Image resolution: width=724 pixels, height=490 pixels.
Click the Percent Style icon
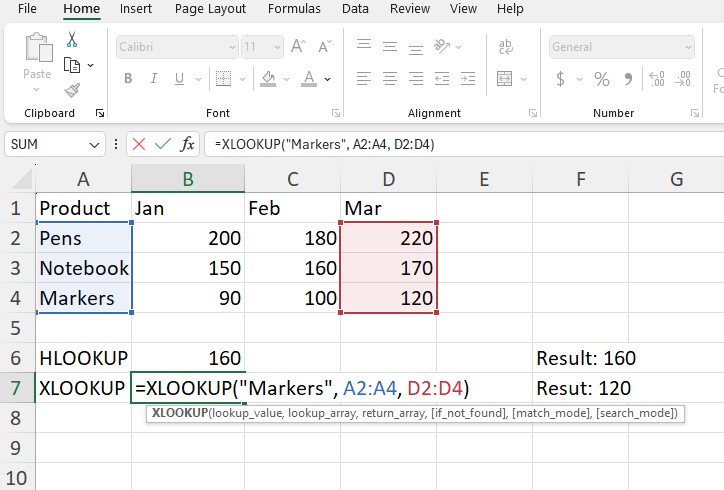602,79
